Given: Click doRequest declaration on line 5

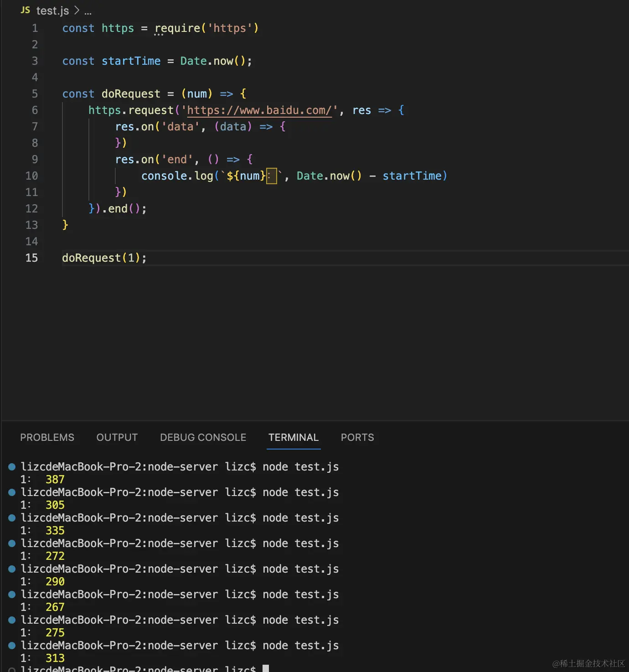Looking at the screenshot, I should [131, 94].
